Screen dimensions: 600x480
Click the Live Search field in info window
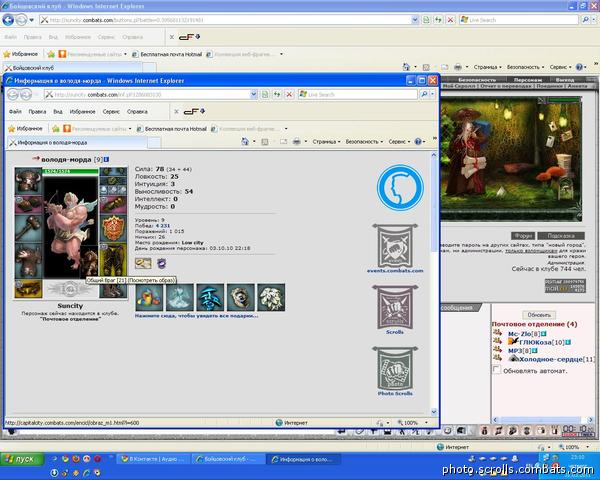click(x=358, y=94)
